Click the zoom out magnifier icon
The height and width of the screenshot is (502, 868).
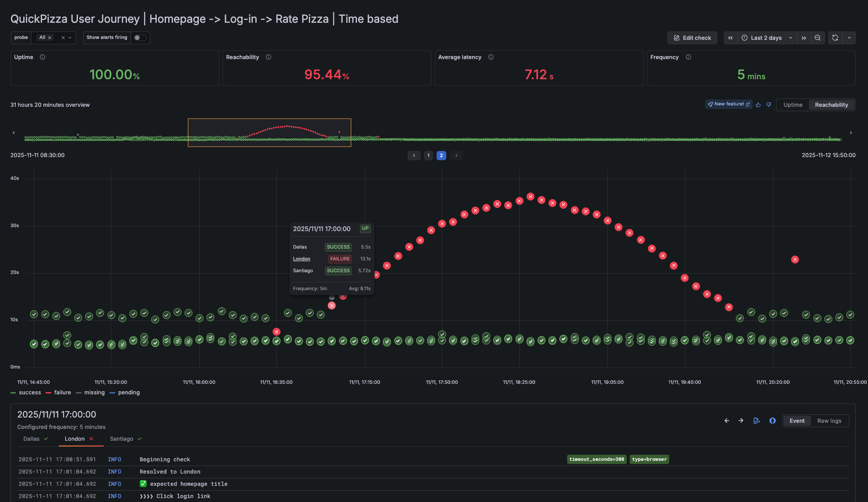tap(818, 38)
